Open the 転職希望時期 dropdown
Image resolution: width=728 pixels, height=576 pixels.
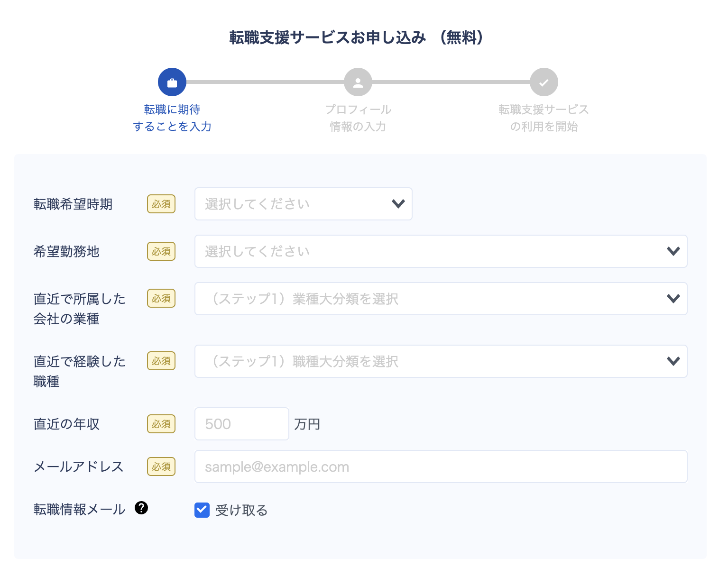pyautogui.click(x=303, y=204)
